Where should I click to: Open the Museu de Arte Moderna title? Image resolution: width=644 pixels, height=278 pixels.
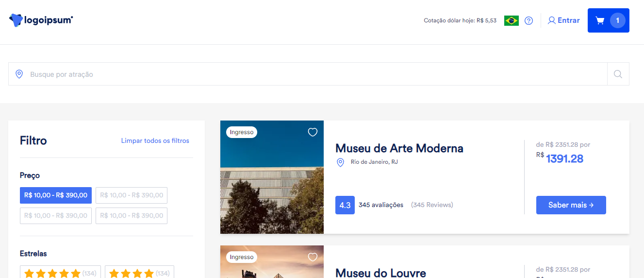pyautogui.click(x=399, y=148)
